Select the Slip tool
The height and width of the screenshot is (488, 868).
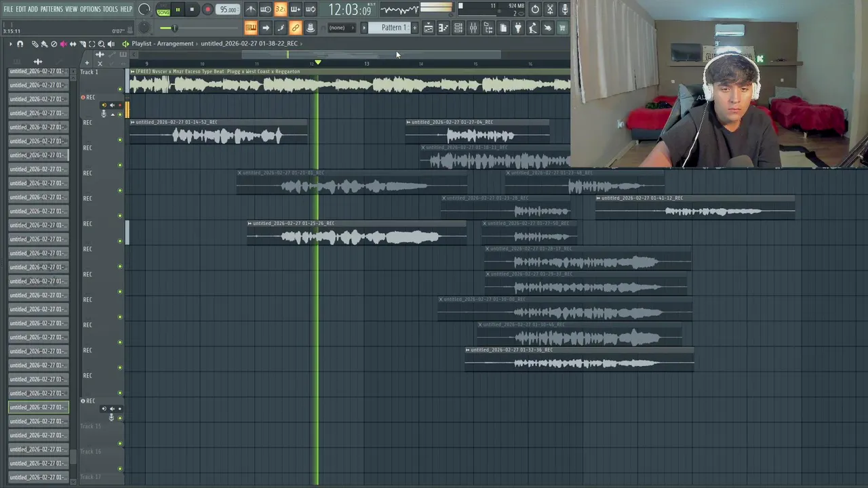click(x=73, y=44)
